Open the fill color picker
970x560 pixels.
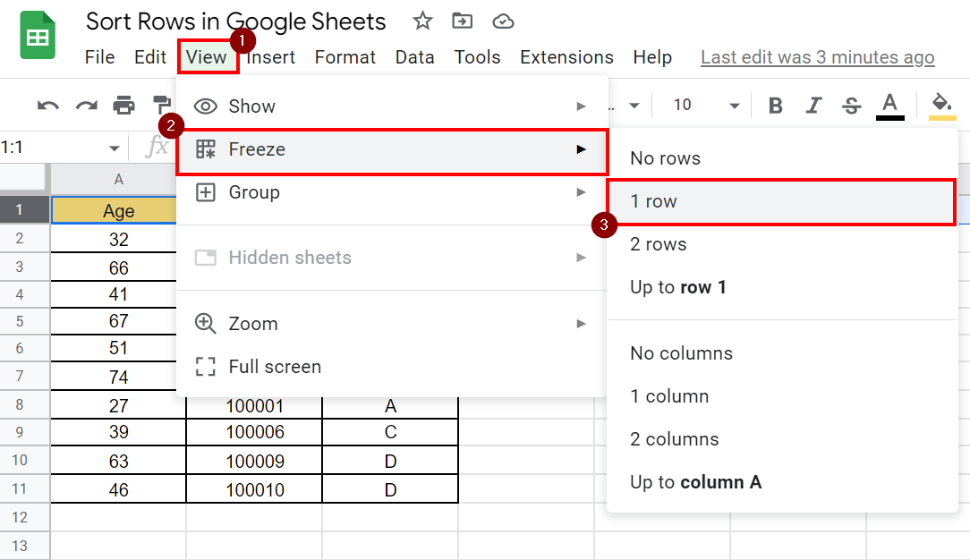pyautogui.click(x=942, y=106)
